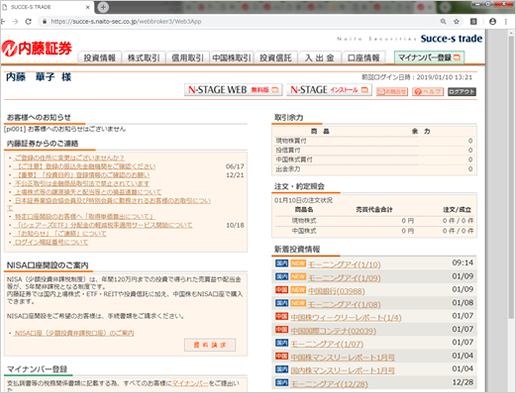The height and width of the screenshot is (393, 516).
Task: Select the 現物株買付 row in 取引余力
Action: coord(374,141)
